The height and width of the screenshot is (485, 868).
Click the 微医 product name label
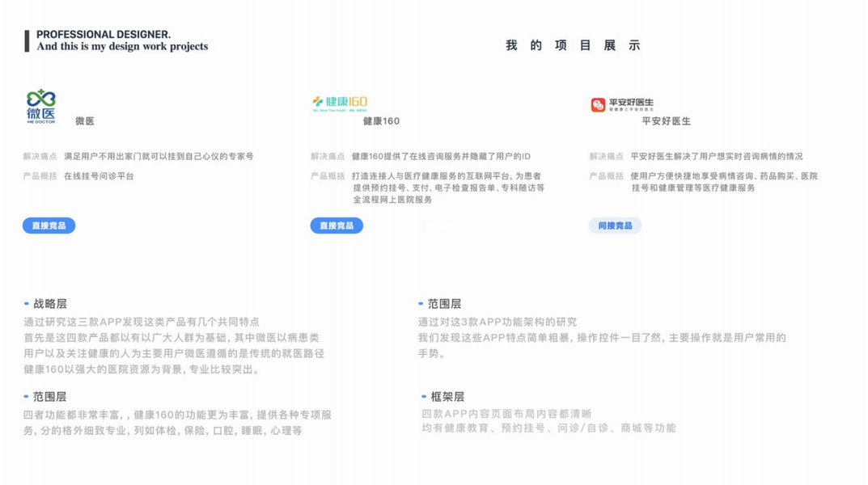tap(85, 121)
